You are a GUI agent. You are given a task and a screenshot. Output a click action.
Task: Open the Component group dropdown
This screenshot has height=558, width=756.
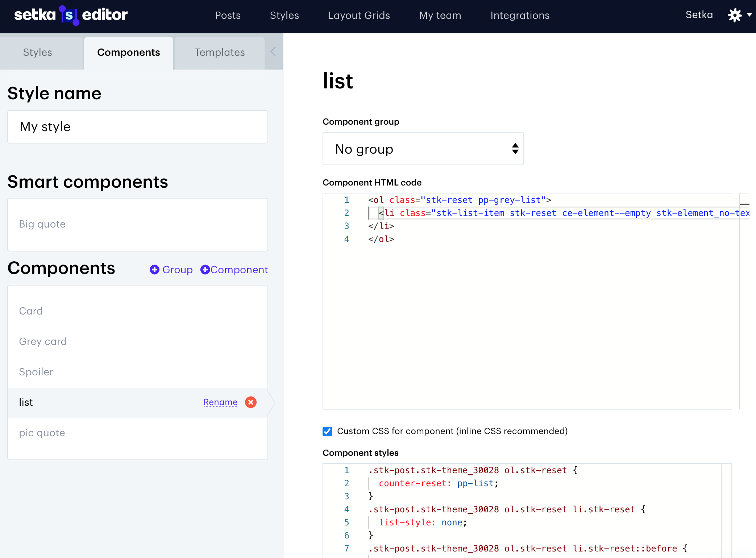(x=423, y=149)
